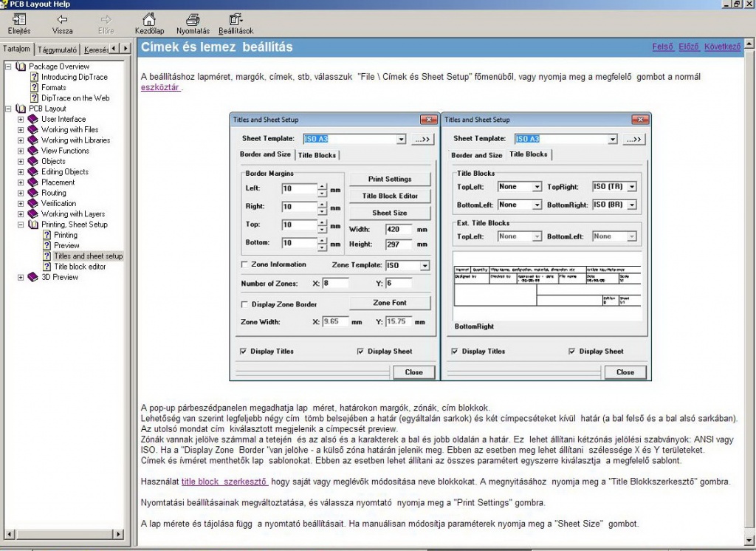Click the Formats topic page icon
The image size is (756, 551).
click(34, 87)
